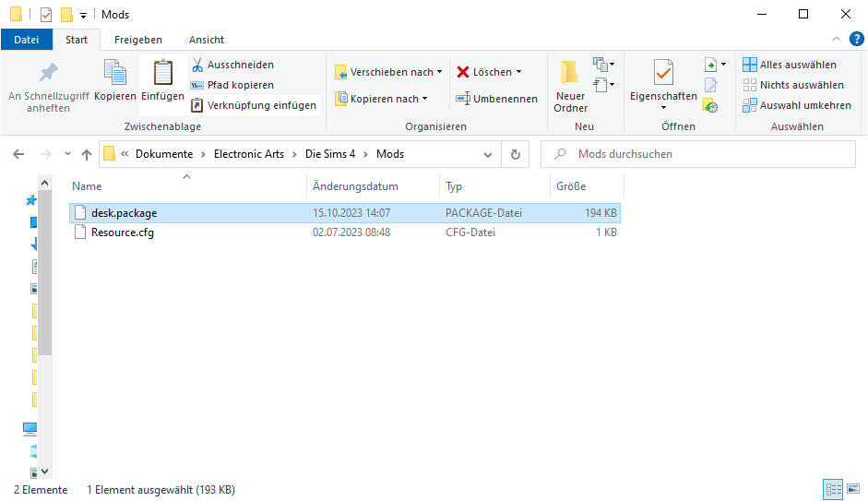868x501 pixels.
Task: Pin to quick access (An Schnellzugriff anheften)
Action: coord(48,88)
